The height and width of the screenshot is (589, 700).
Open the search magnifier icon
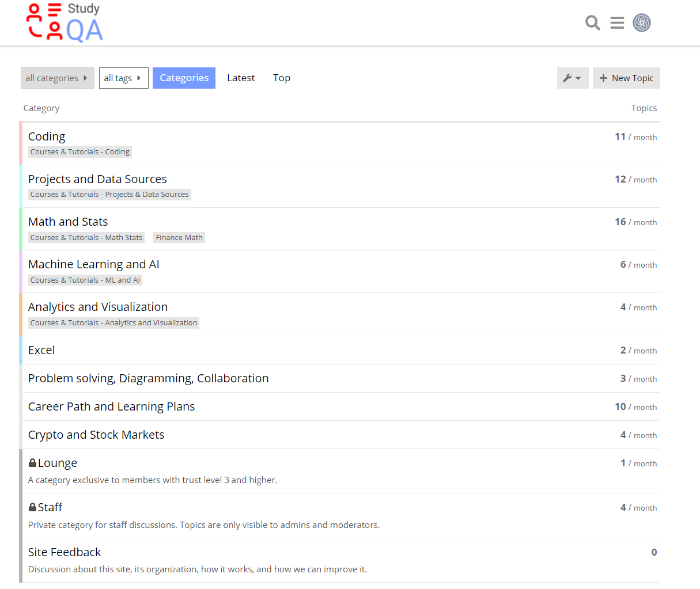coord(592,23)
